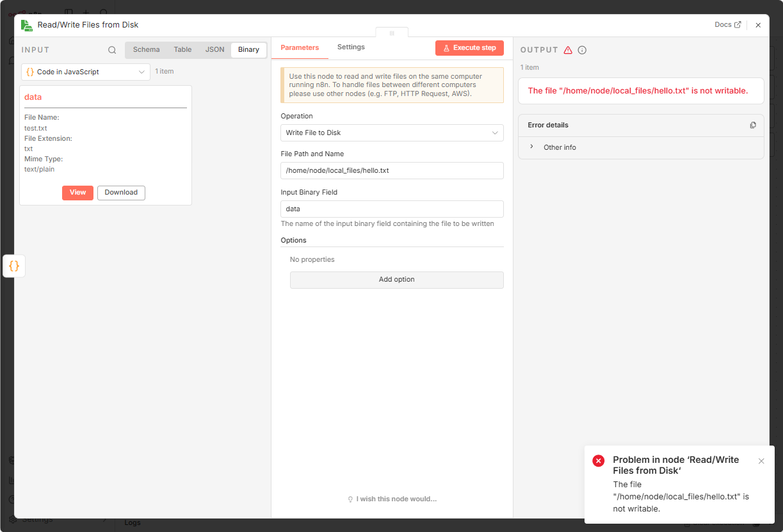
Task: Copy error details using the copy icon
Action: [753, 125]
